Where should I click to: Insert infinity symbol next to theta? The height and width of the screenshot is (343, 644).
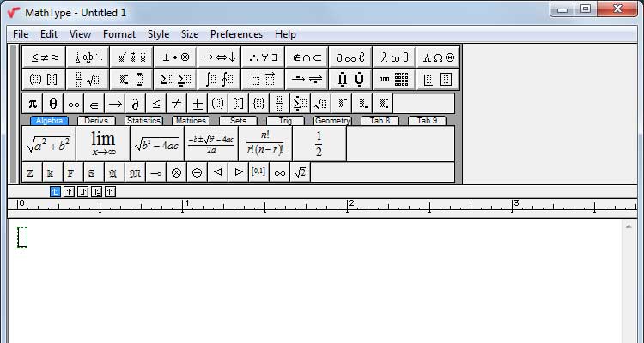tap(74, 104)
